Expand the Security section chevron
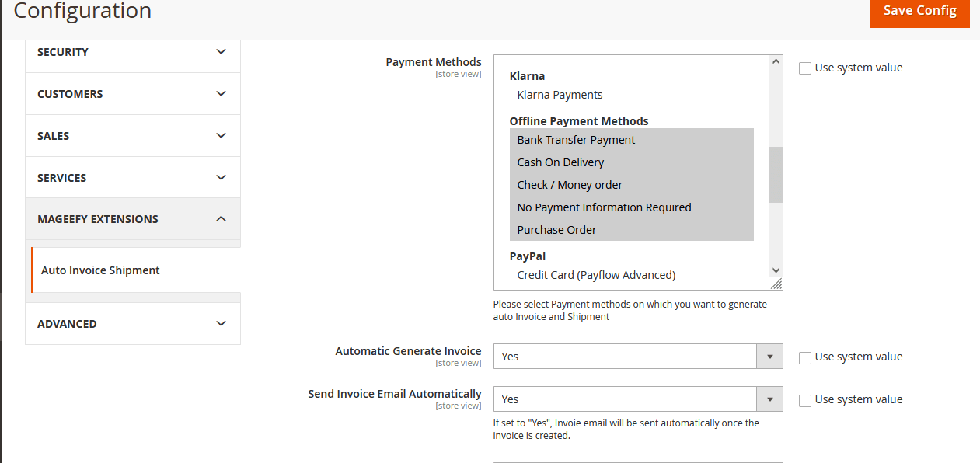The image size is (980, 463). click(221, 52)
